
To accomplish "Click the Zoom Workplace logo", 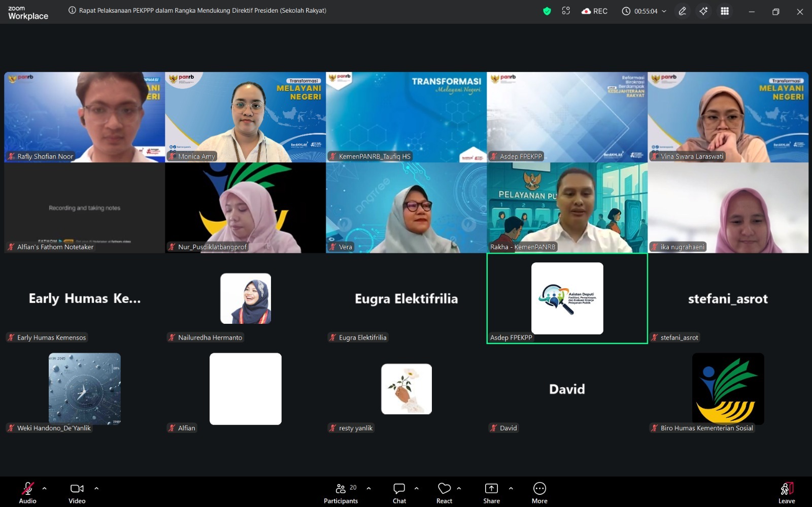I will tap(28, 12).
